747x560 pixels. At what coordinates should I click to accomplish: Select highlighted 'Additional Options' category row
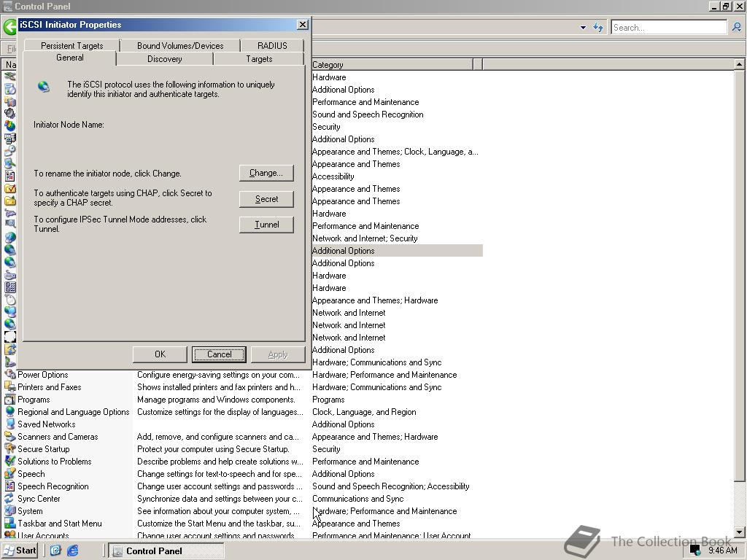pos(397,251)
